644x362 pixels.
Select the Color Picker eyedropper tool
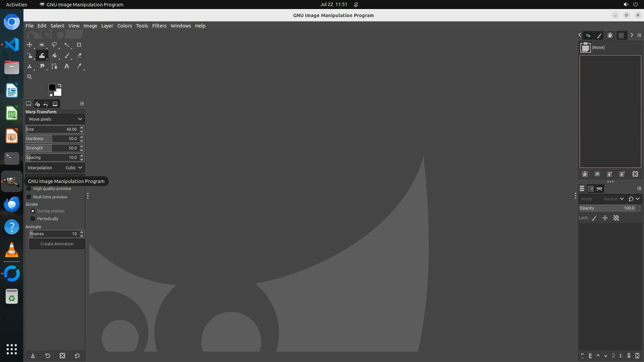79,66
